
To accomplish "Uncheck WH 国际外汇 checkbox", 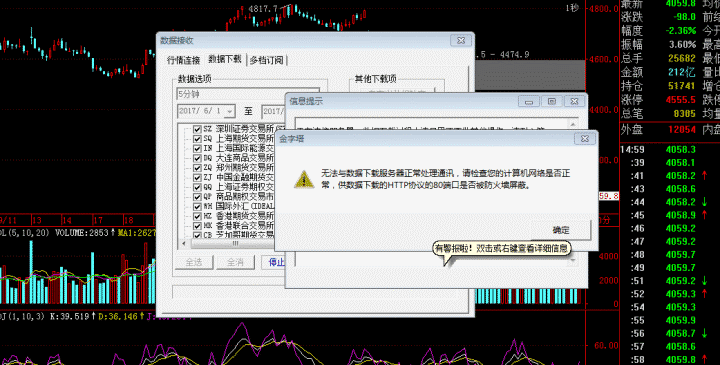I will click(x=197, y=206).
